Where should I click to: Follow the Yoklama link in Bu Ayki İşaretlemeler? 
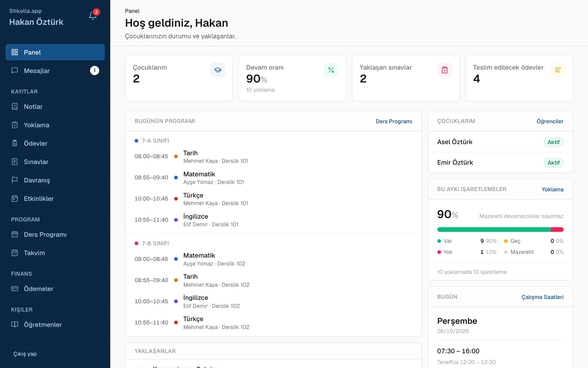(x=552, y=189)
